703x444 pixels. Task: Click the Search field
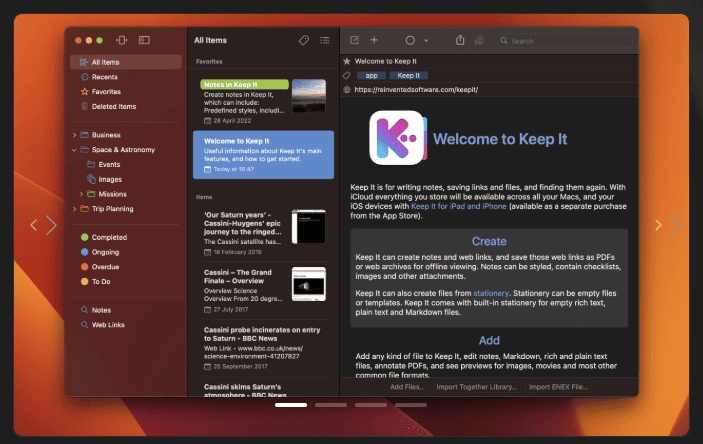coord(565,41)
